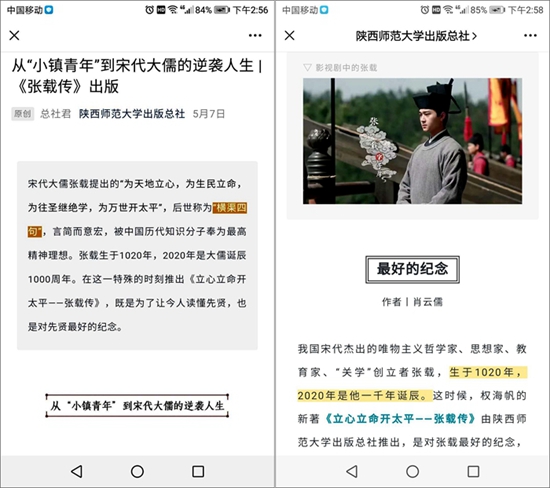Tap the recent apps square on right screen
550x488 pixels.
[x=473, y=471]
